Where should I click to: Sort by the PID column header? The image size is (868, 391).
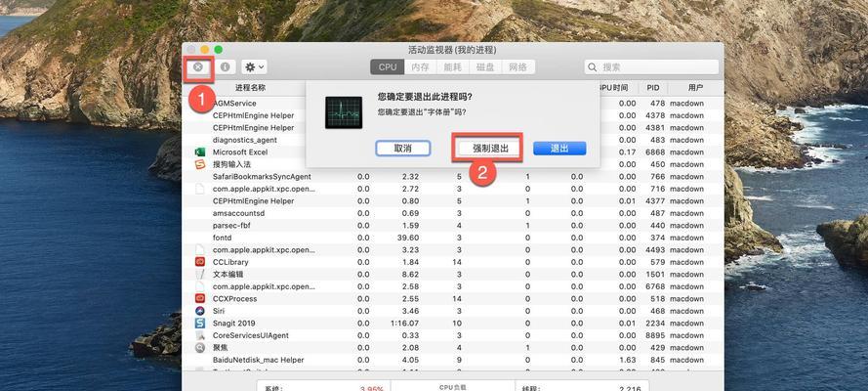653,88
